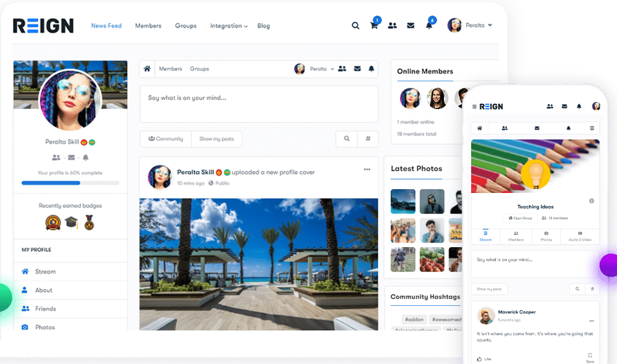Click envelope icon in mobile header
This screenshot has height=364, width=617.
(564, 106)
